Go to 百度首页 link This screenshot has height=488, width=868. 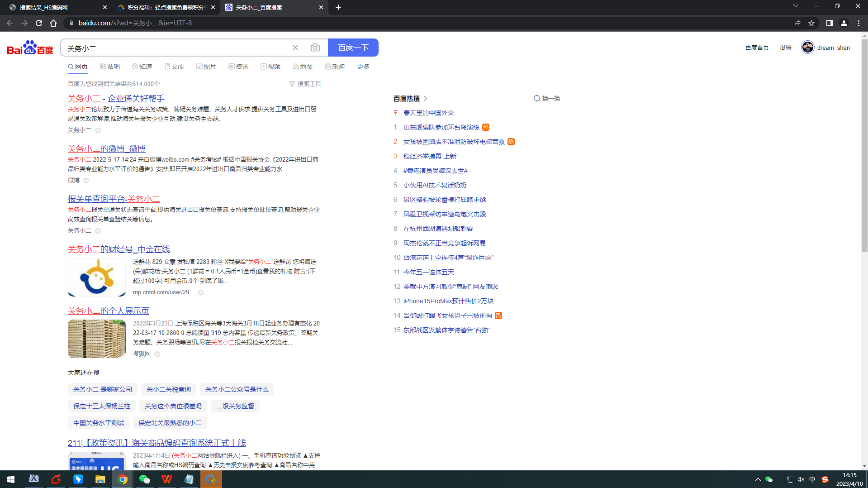(757, 48)
